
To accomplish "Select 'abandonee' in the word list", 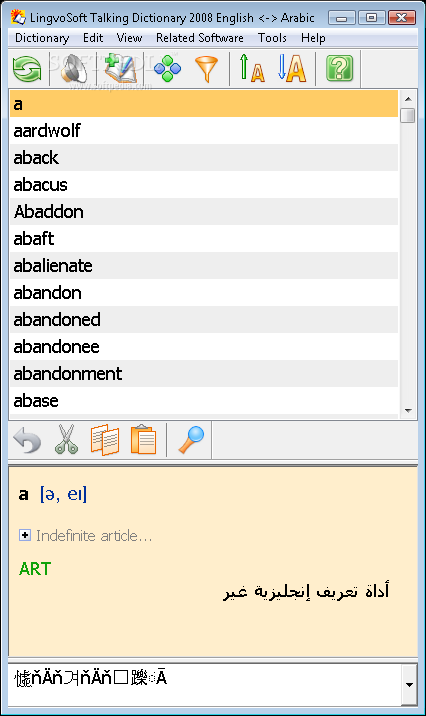I will click(204, 346).
